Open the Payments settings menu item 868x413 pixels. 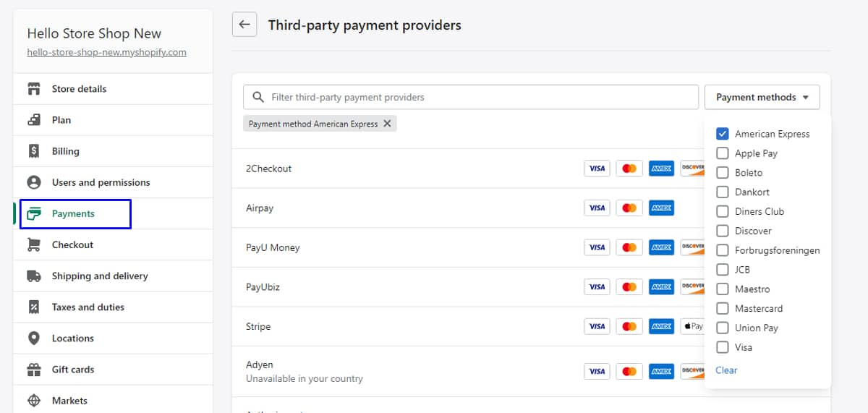point(73,214)
